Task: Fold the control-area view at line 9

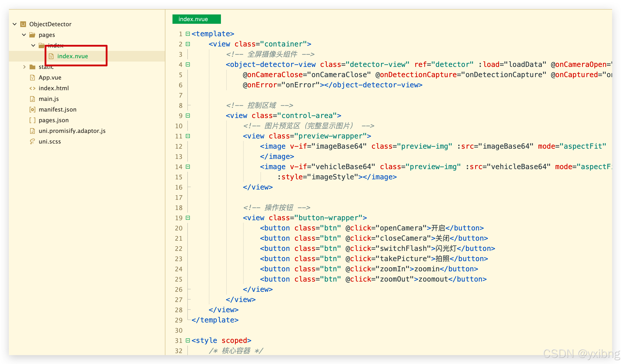Action: [x=188, y=116]
